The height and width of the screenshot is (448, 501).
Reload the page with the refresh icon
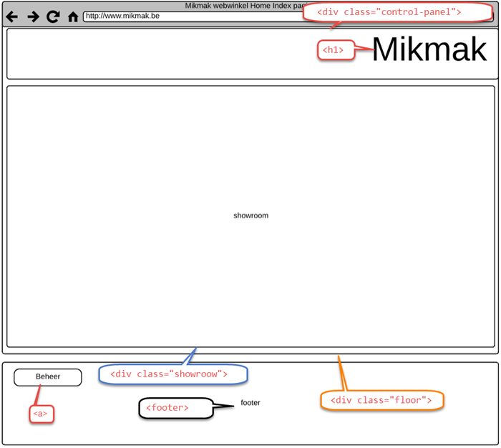point(53,16)
